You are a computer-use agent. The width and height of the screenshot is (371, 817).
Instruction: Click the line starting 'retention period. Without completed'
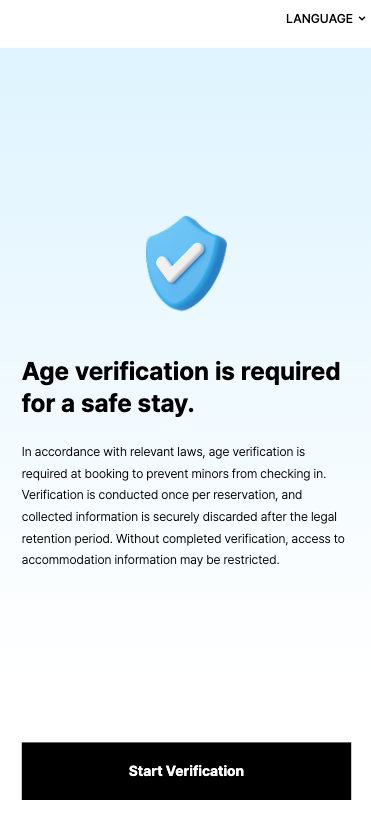coord(183,538)
